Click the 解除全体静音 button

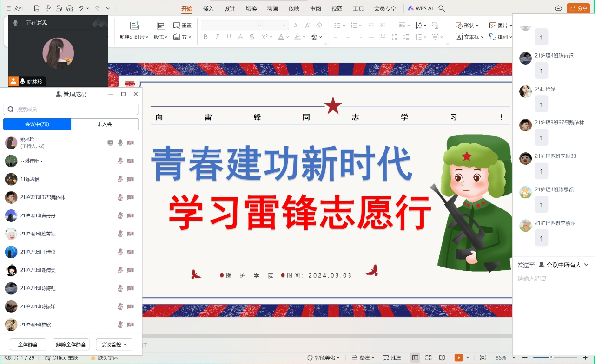[x=71, y=344]
